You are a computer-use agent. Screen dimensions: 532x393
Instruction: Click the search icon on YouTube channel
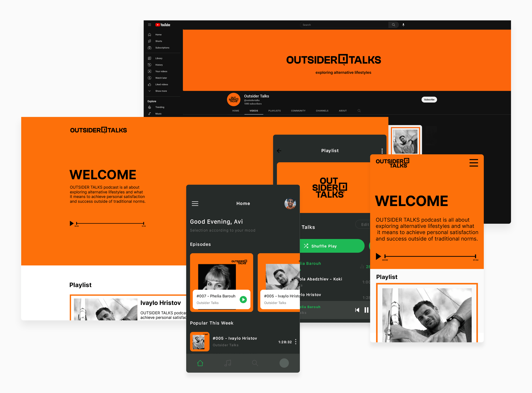click(359, 111)
